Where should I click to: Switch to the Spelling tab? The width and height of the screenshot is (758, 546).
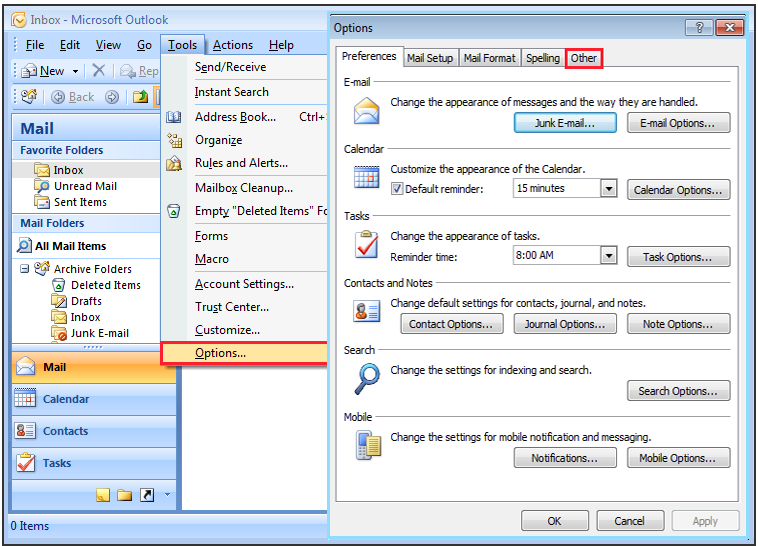pyautogui.click(x=542, y=58)
